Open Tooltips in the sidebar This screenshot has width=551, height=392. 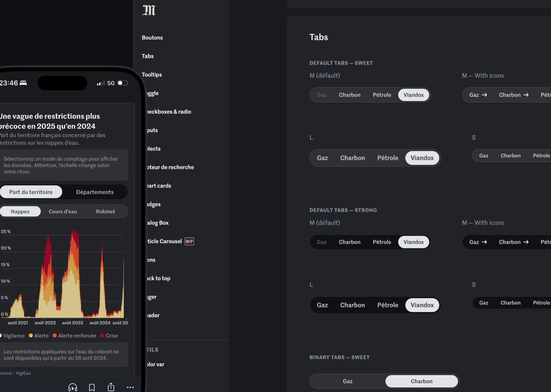coord(152,75)
